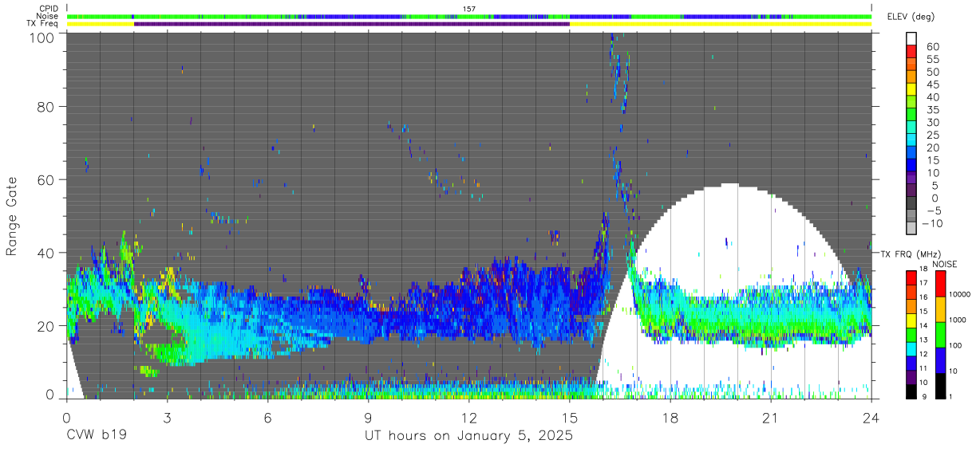Click the TX FRQ legend label 12

click(x=924, y=355)
